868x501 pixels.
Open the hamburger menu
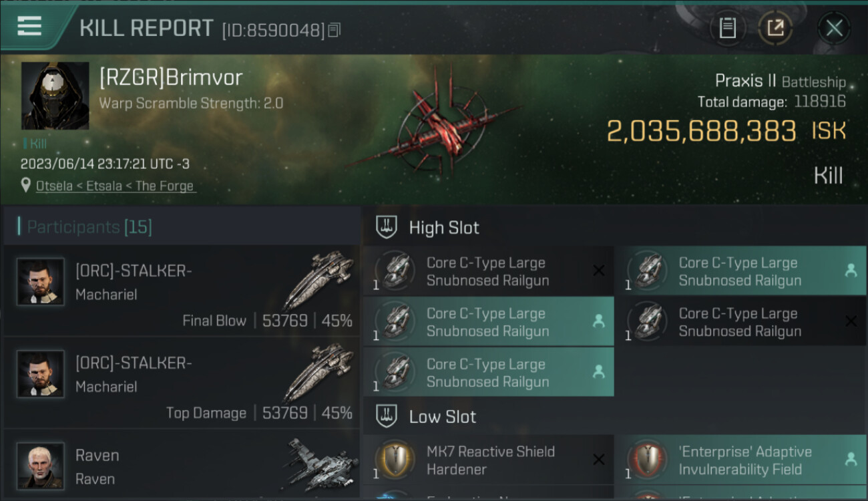(x=29, y=27)
